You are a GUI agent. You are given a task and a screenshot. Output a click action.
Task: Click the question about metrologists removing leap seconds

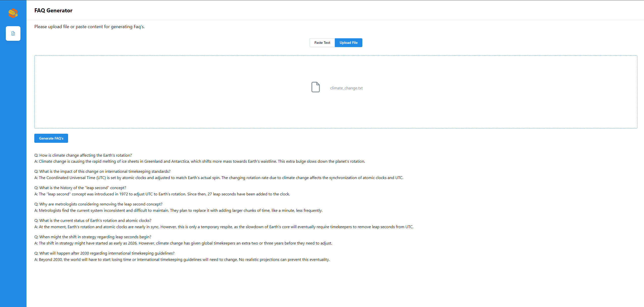98,204
